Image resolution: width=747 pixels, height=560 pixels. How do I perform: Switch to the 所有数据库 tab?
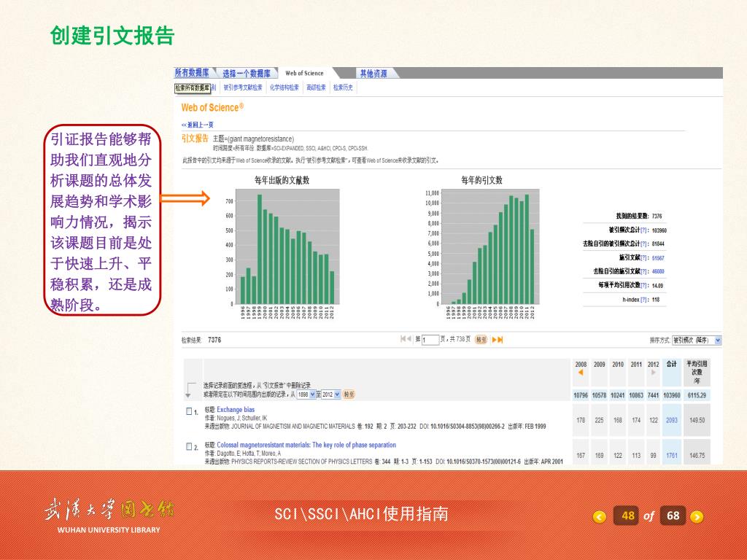coord(192,73)
